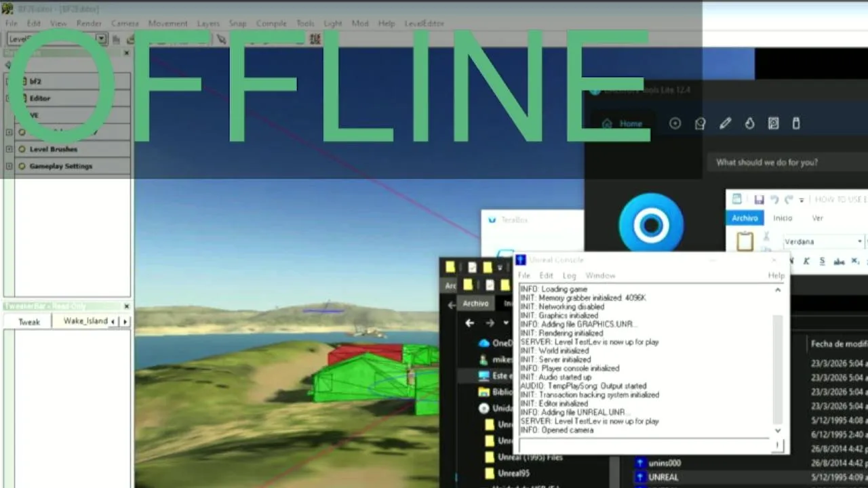The width and height of the screenshot is (868, 488).
Task: Open the Render menu in BF2Editor
Action: tap(89, 23)
